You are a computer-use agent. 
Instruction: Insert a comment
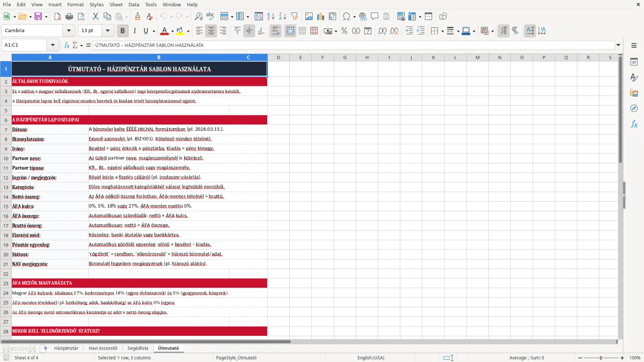point(375,17)
